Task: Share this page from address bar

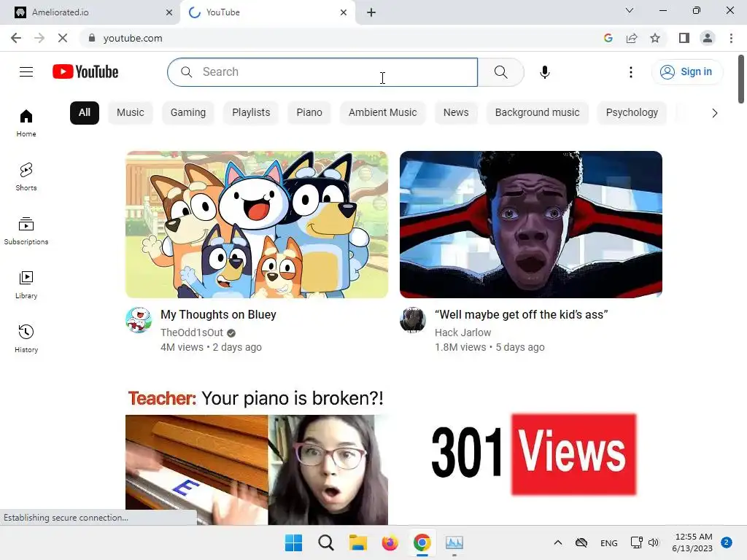Action: (632, 38)
